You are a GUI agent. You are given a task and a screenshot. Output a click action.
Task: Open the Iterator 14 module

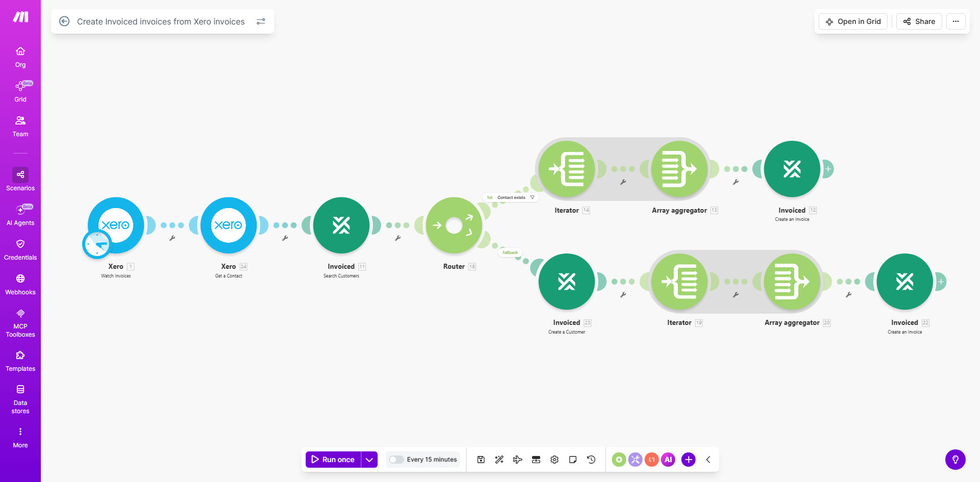click(x=567, y=169)
